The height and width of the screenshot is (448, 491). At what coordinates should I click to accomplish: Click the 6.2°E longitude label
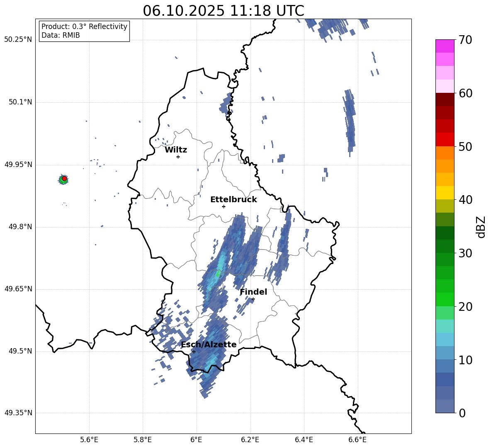250,440
